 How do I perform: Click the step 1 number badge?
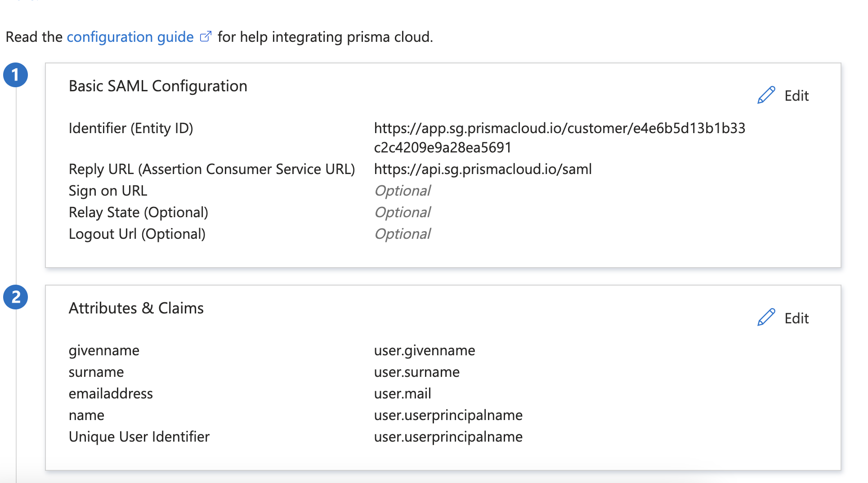point(16,75)
